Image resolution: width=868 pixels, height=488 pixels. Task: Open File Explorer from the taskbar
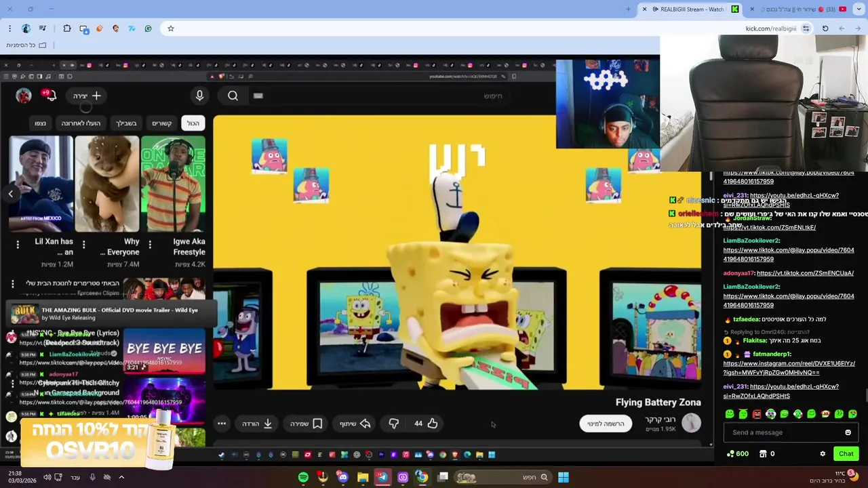(363, 477)
